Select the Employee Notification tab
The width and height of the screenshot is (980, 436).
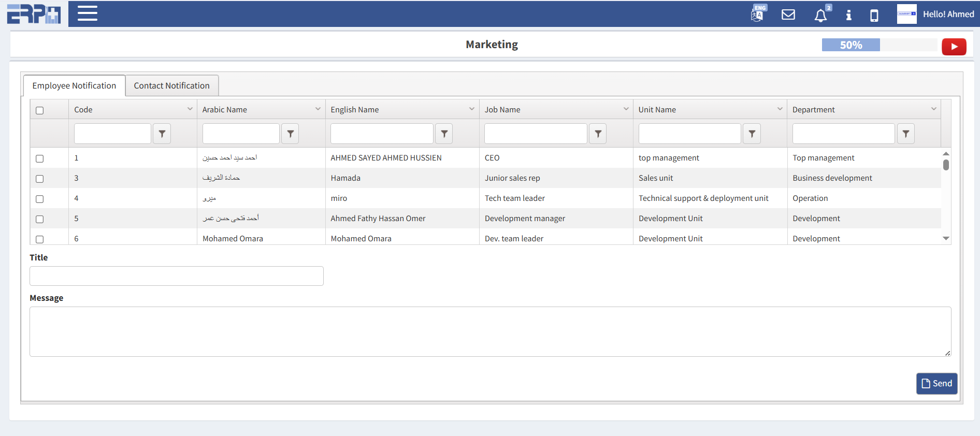pyautogui.click(x=74, y=85)
